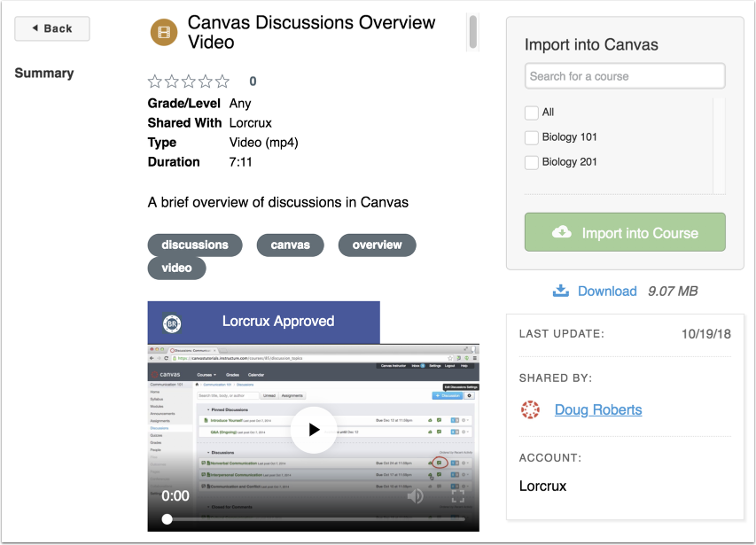The image size is (756, 545).
Task: Click the Video (mp4) type value
Action: (x=264, y=143)
